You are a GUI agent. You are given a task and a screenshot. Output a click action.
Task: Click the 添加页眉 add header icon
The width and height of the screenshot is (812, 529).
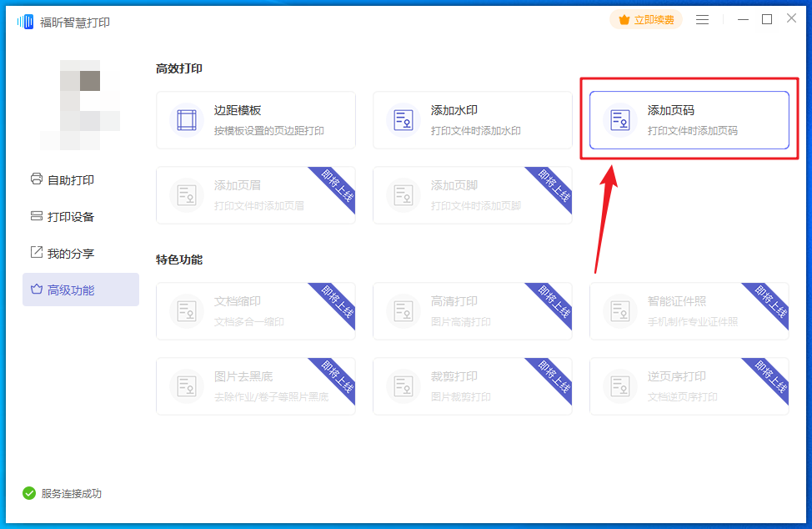(186, 194)
